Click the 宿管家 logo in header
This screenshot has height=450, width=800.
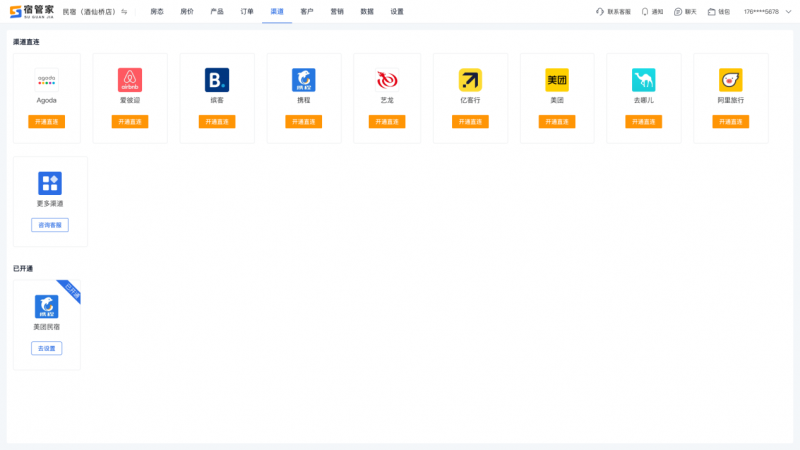[x=32, y=11]
